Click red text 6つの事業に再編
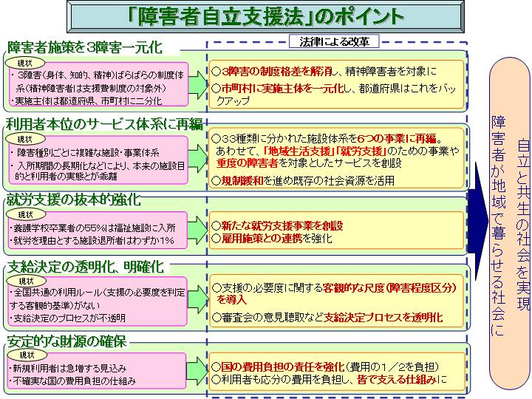The height and width of the screenshot is (399, 532). click(x=397, y=138)
